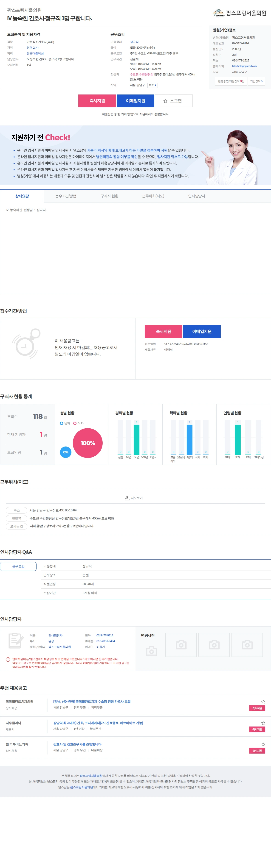Image resolution: width=271 pixels, height=868 pixels.
Task: Click the 주소 label pill
Action: [x=17, y=510]
